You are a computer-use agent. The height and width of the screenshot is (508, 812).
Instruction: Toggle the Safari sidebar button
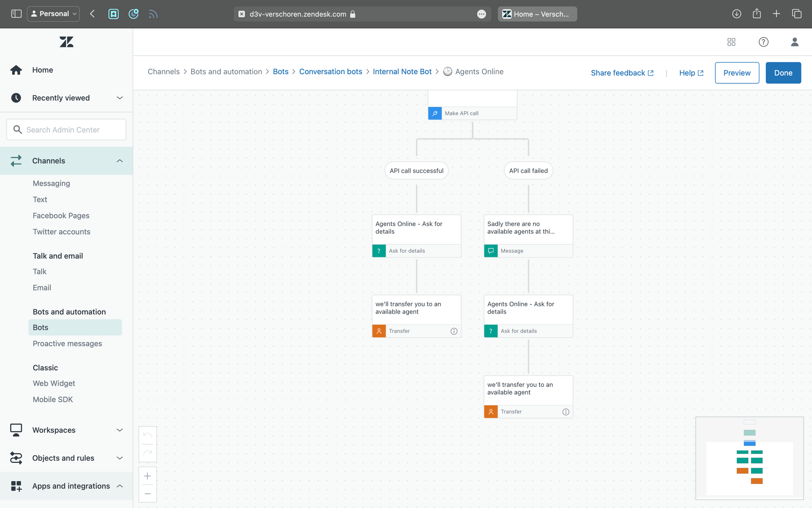[x=16, y=14]
